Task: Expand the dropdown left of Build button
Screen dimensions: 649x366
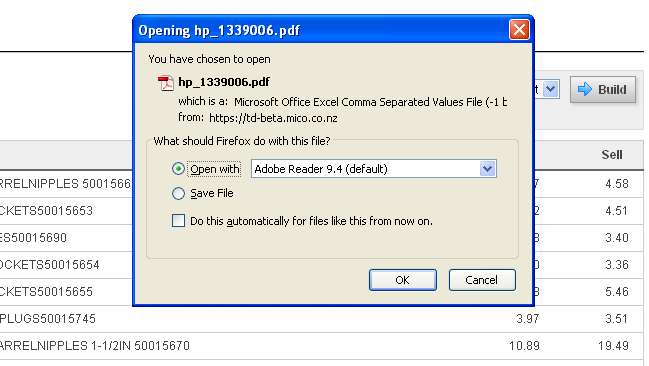Action: 550,89
